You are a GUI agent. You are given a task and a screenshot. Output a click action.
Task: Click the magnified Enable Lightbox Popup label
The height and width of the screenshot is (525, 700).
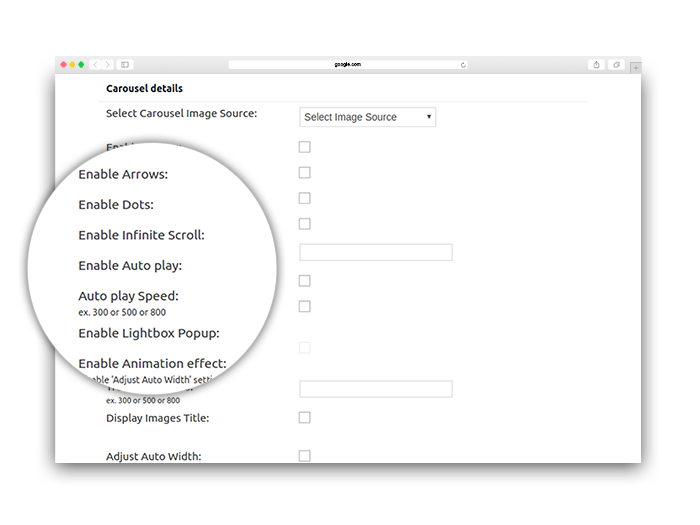click(x=149, y=333)
